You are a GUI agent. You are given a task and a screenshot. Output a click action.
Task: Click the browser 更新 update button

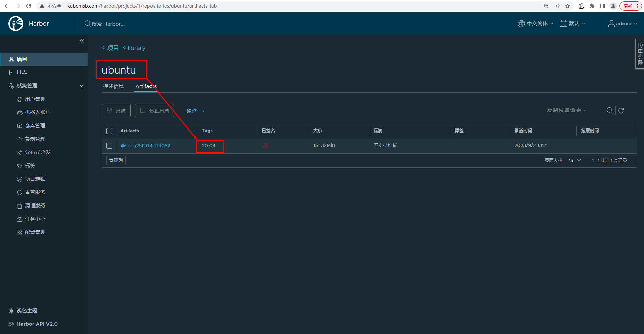point(631,6)
